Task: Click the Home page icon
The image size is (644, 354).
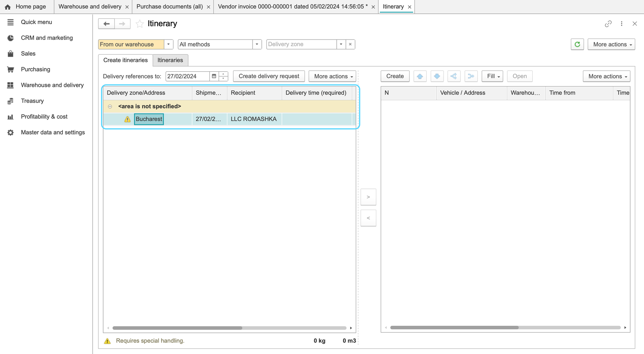Action: pyautogui.click(x=7, y=7)
